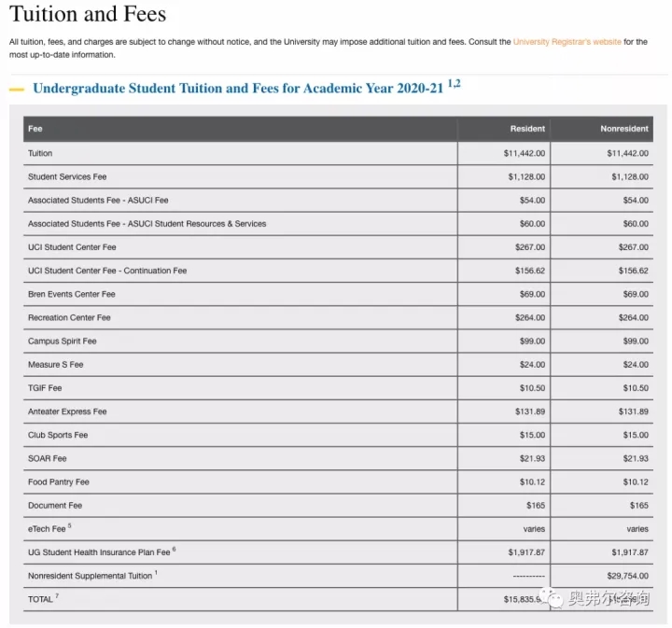The width and height of the screenshot is (672, 628).
Task: Click the Resident Tuition amount $11,442.00
Action: (x=524, y=153)
